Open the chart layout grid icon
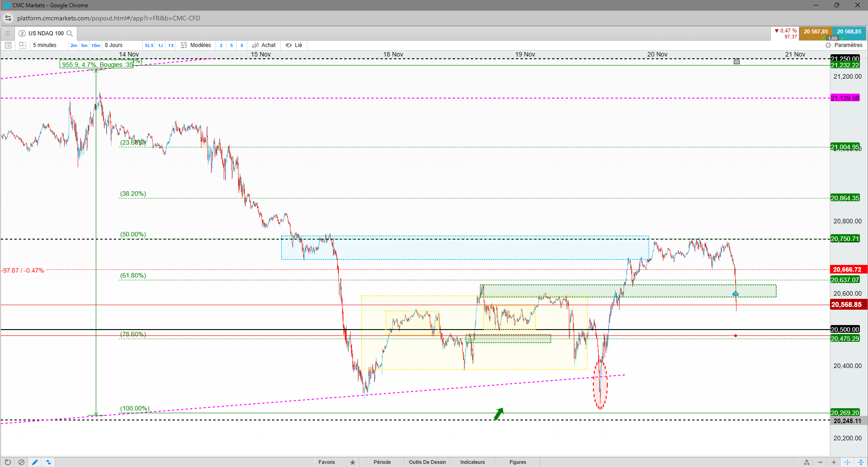 pyautogui.click(x=23, y=45)
